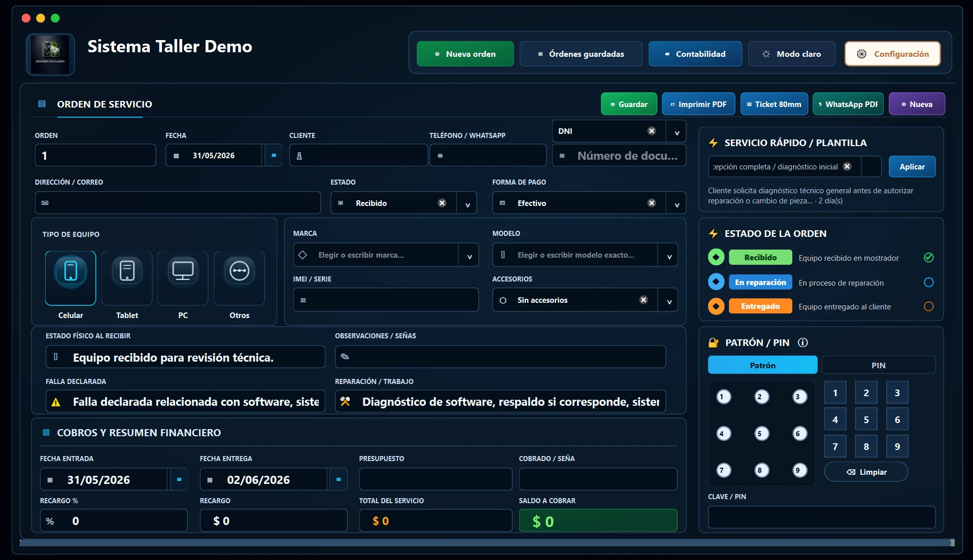Start a Nueva orden from top bar
The height and width of the screenshot is (560, 973).
point(465,54)
